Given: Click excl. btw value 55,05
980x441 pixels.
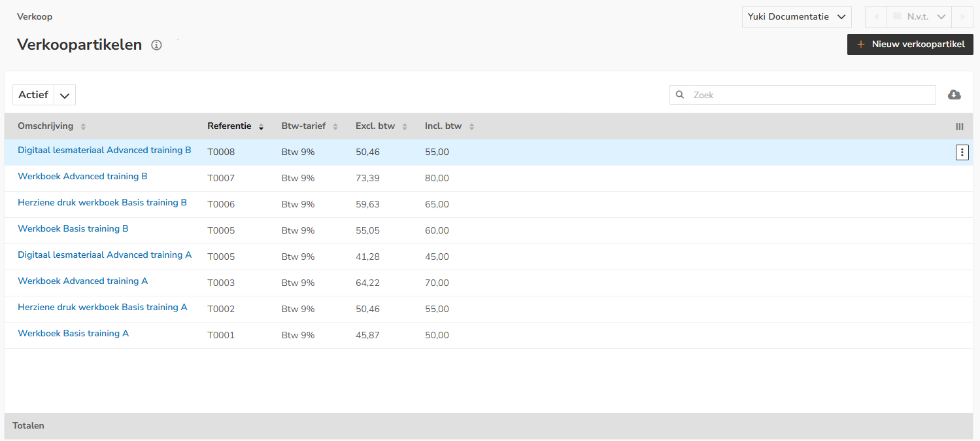Looking at the screenshot, I should (367, 231).
